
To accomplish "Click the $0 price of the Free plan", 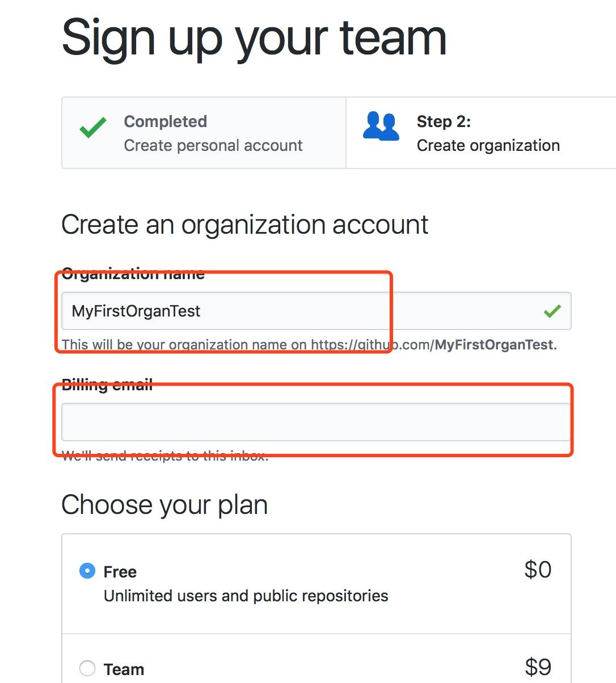I will tap(537, 570).
